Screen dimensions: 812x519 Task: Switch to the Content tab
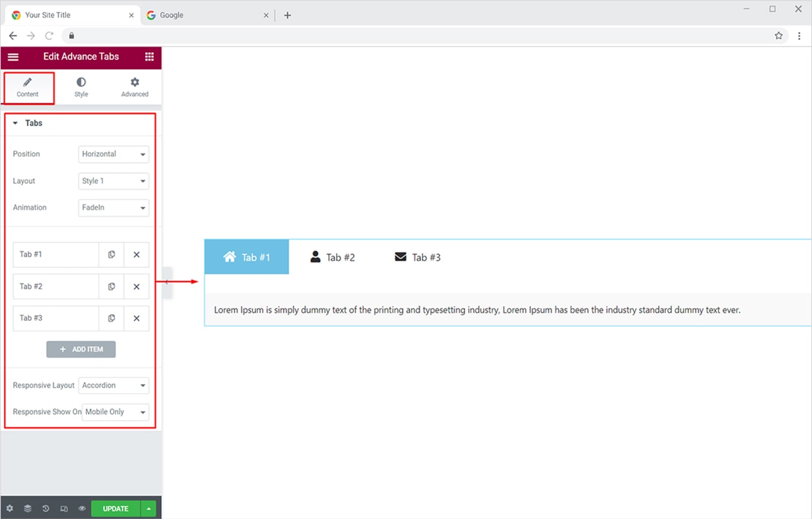(28, 88)
